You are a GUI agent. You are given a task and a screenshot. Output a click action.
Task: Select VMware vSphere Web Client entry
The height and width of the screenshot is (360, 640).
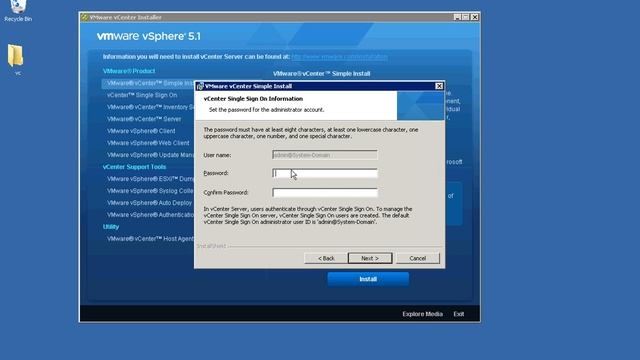(148, 143)
